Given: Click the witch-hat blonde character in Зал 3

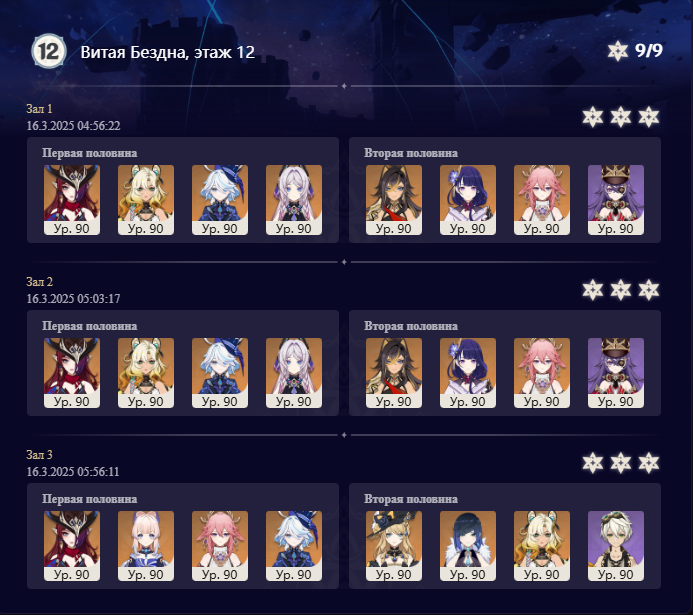Looking at the screenshot, I should click(x=394, y=546).
